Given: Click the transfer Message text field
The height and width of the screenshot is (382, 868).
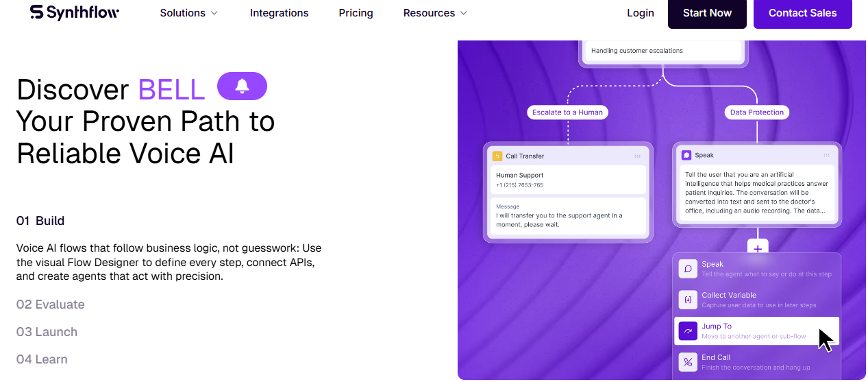Looking at the screenshot, I should coord(568,215).
